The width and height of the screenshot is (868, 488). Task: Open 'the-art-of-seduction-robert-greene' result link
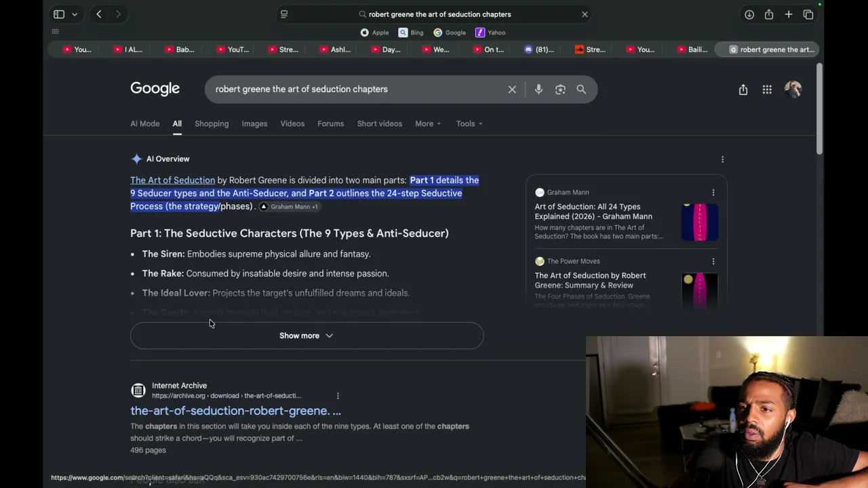click(x=235, y=411)
